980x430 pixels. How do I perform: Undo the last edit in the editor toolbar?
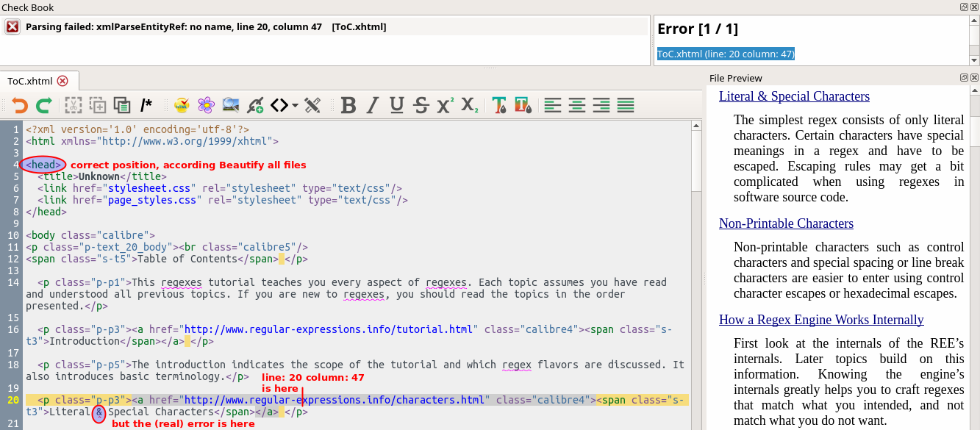[x=20, y=105]
